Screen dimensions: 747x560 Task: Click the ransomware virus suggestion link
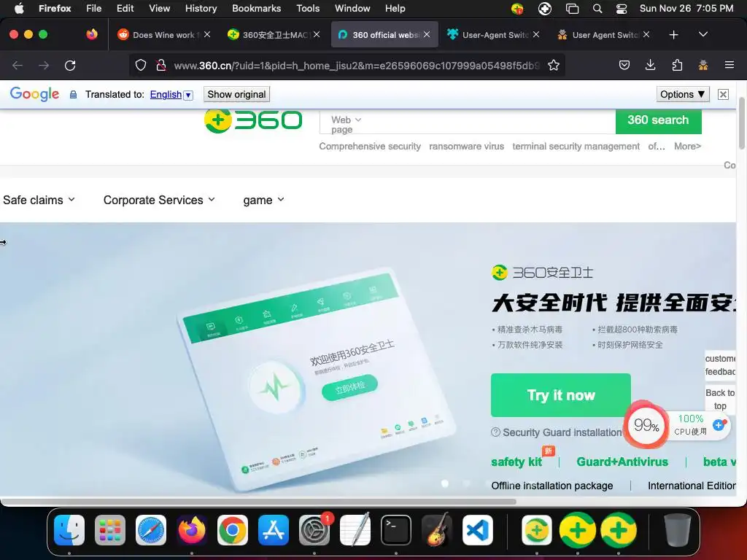click(x=466, y=146)
